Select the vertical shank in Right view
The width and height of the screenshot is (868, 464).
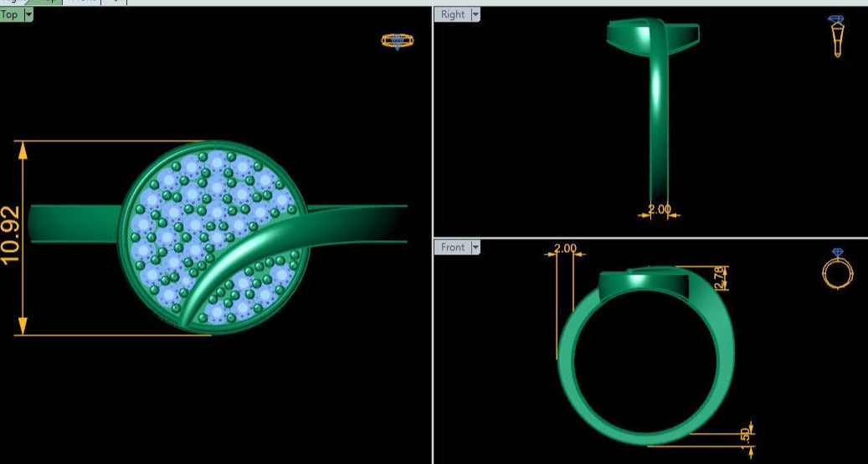click(659, 126)
